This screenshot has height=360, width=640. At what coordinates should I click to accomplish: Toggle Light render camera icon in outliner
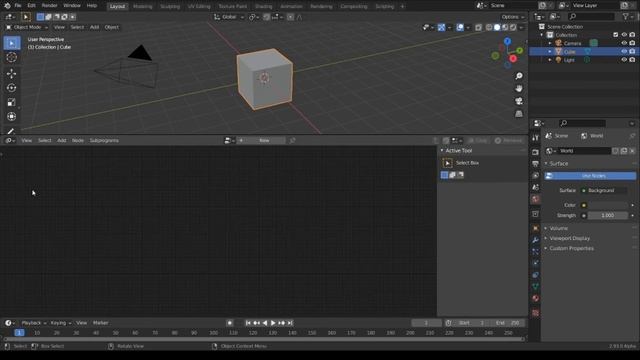click(x=632, y=60)
